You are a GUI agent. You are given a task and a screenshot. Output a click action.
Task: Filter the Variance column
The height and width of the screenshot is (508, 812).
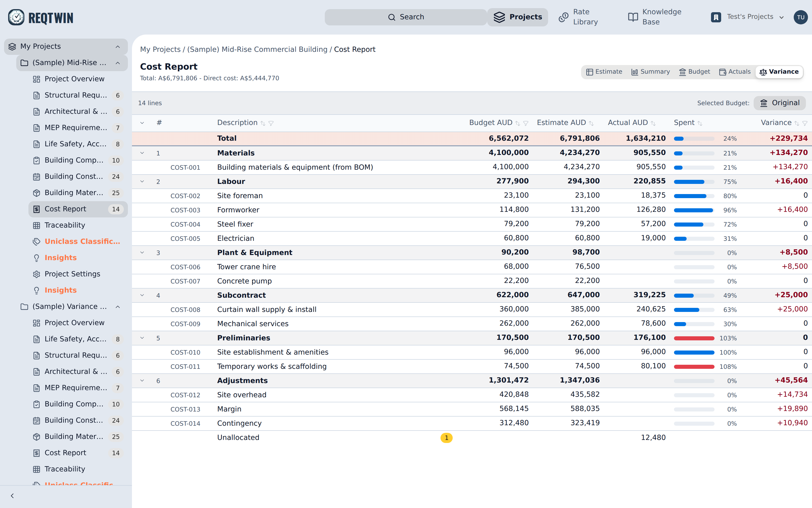click(x=805, y=123)
